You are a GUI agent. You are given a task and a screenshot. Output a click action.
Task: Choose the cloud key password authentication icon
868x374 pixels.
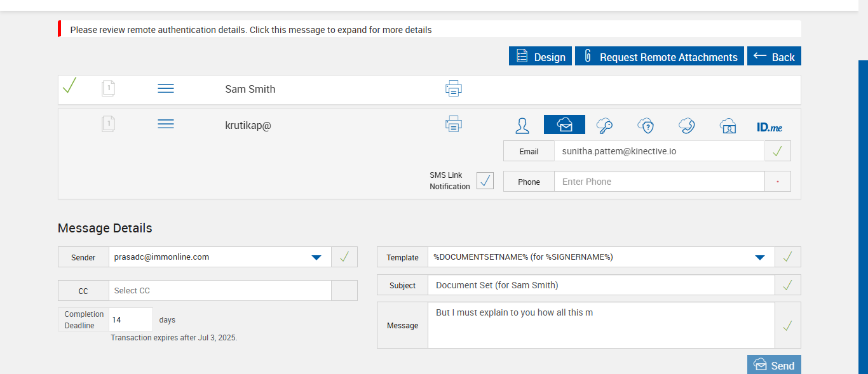pos(604,125)
